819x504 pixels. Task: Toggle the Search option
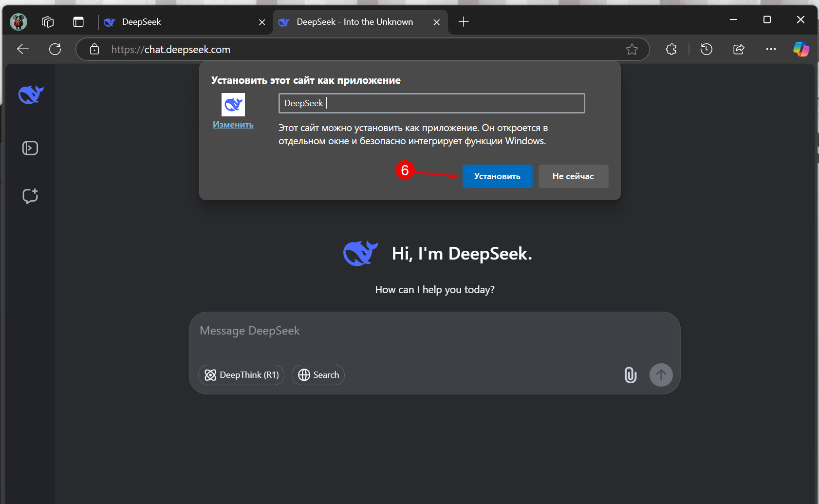click(318, 375)
